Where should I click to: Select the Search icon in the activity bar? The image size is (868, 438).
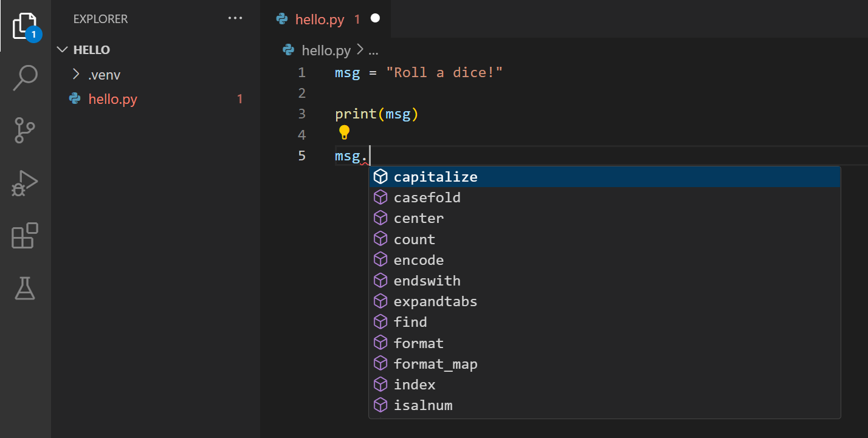25,78
